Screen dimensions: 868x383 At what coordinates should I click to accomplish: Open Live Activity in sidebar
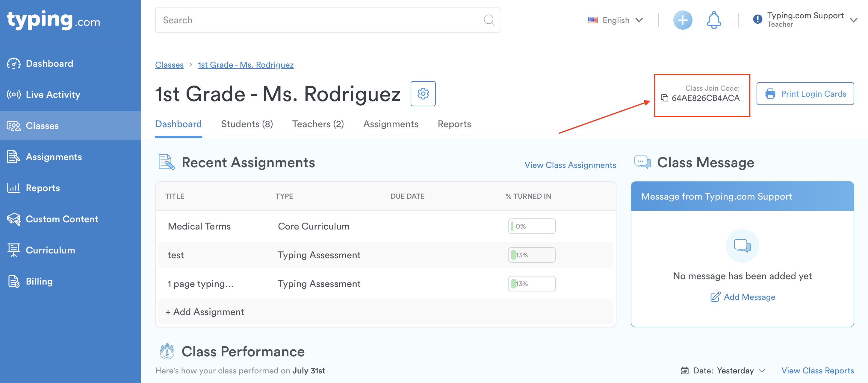click(53, 95)
